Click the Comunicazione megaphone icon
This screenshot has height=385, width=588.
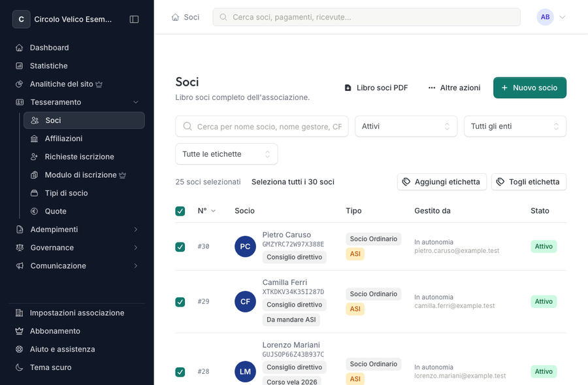(x=20, y=265)
